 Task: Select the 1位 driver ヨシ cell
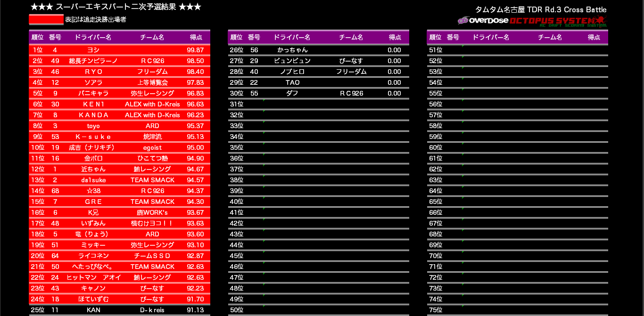coord(93,50)
